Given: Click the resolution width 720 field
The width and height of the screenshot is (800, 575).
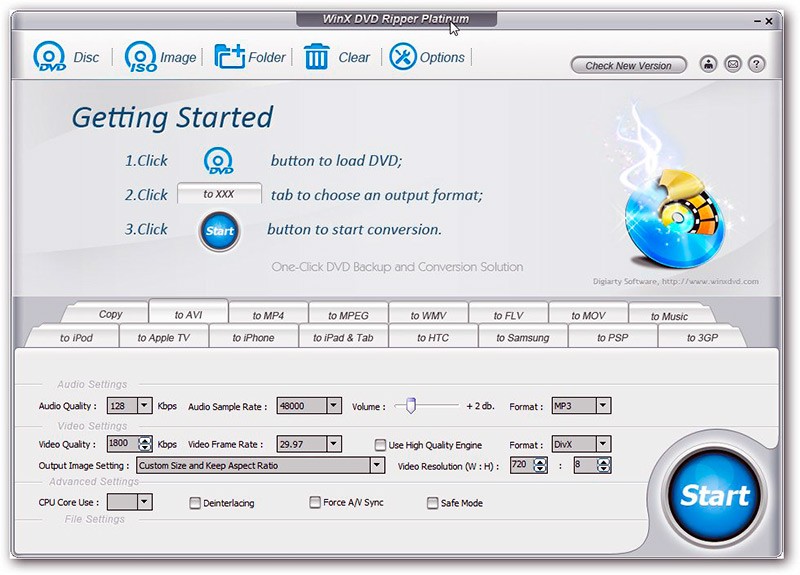Looking at the screenshot, I should tap(521, 465).
